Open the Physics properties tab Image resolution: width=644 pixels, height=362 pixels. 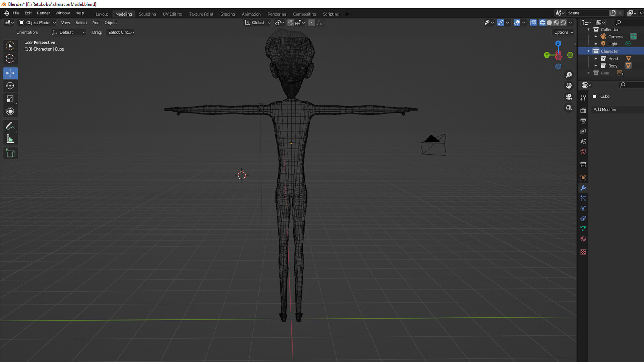pos(583,208)
